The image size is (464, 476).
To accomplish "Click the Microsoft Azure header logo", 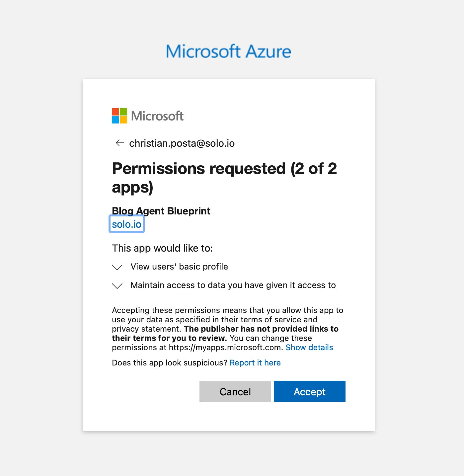I will click(x=228, y=51).
